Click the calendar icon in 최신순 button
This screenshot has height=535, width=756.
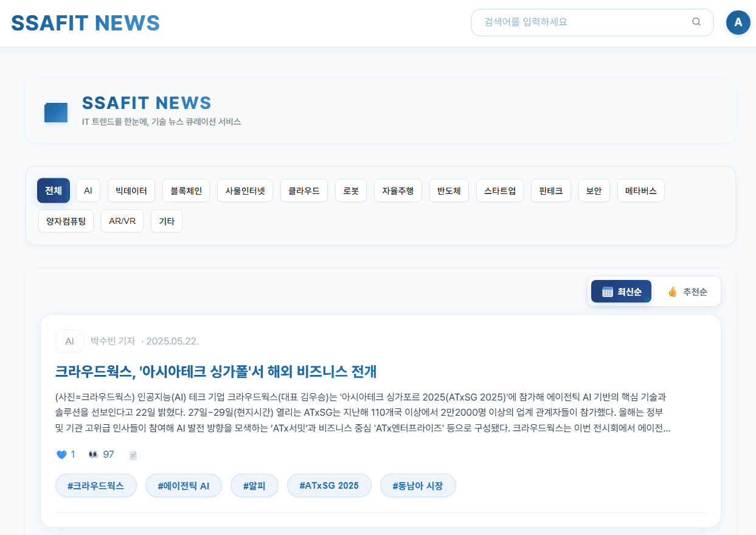tap(608, 291)
